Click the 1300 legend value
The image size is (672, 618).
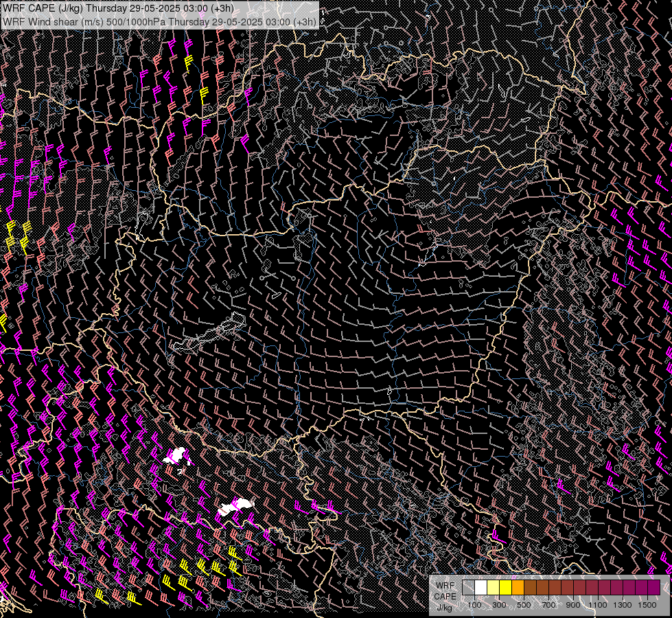[x=623, y=605]
